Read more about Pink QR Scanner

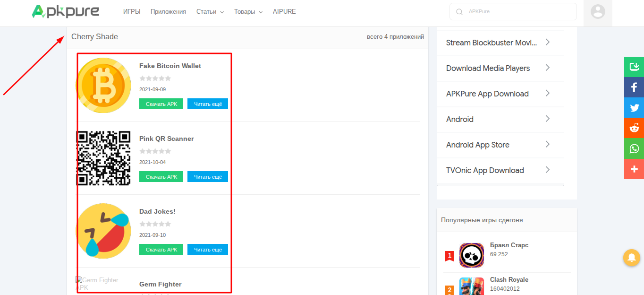(208, 177)
